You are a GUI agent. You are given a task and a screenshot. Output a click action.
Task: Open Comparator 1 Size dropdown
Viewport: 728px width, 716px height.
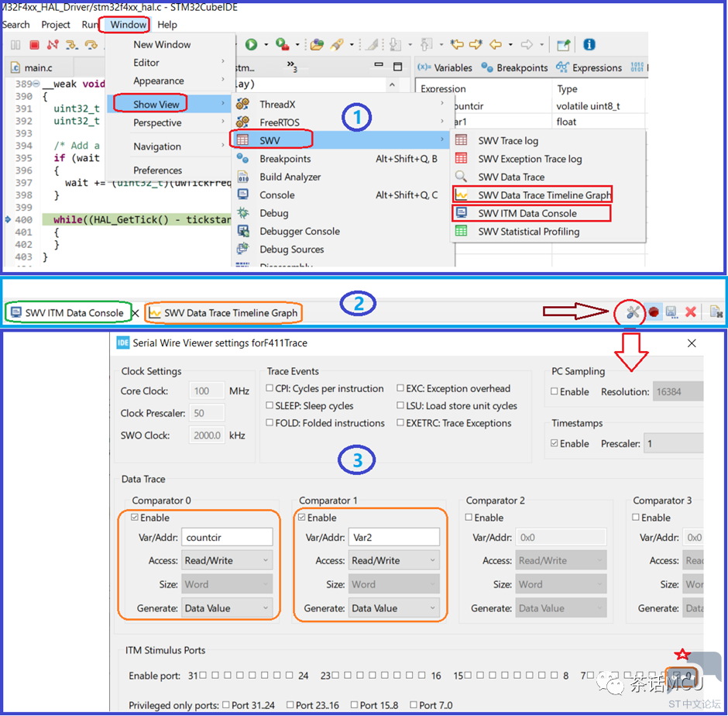click(x=393, y=584)
